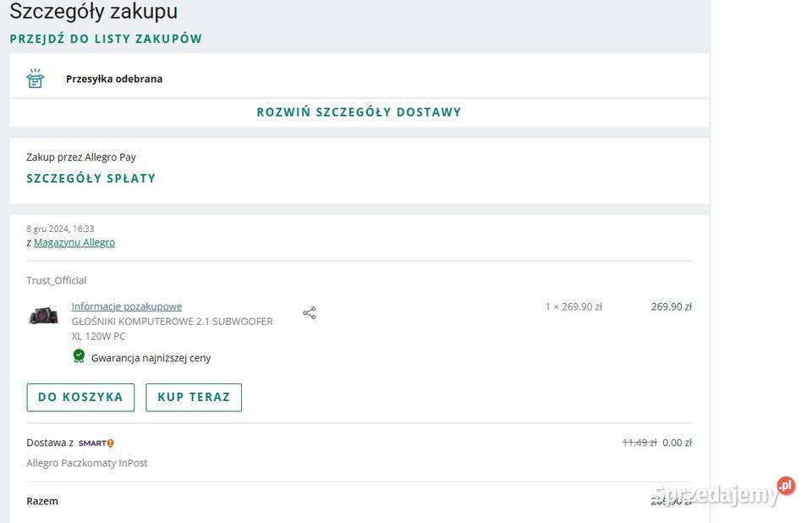Screen dimensions: 812x523
Task: Click the Allegro Paczkomaty InPost delivery method
Action: 87,463
